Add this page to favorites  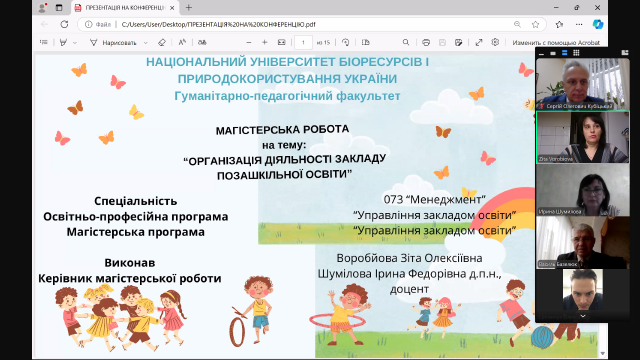(x=536, y=24)
